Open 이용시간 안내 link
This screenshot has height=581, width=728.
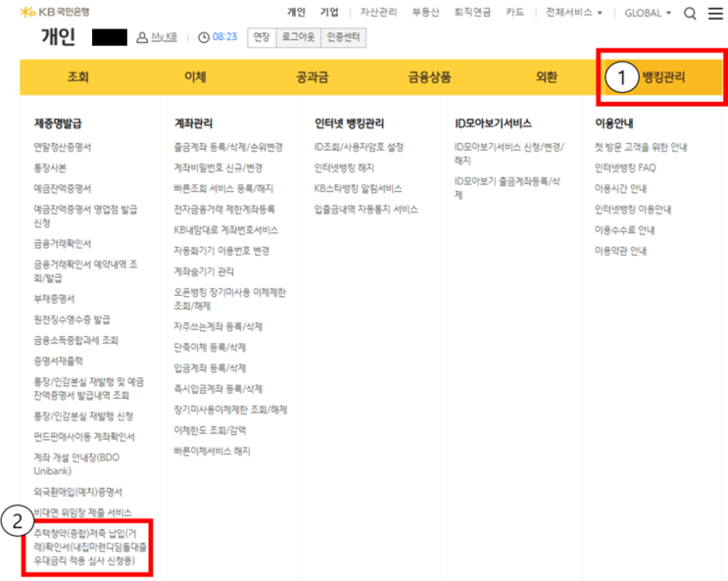620,188
